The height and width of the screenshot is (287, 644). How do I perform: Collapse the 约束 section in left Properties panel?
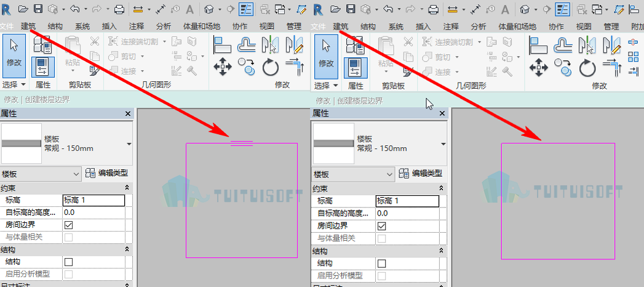pyautogui.click(x=127, y=187)
